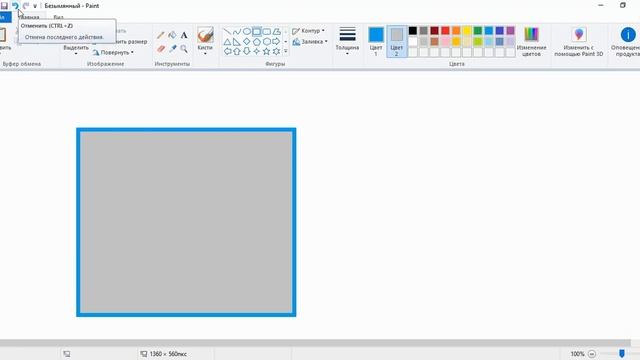Choose the Five-point star shape

pyautogui.click(x=267, y=51)
